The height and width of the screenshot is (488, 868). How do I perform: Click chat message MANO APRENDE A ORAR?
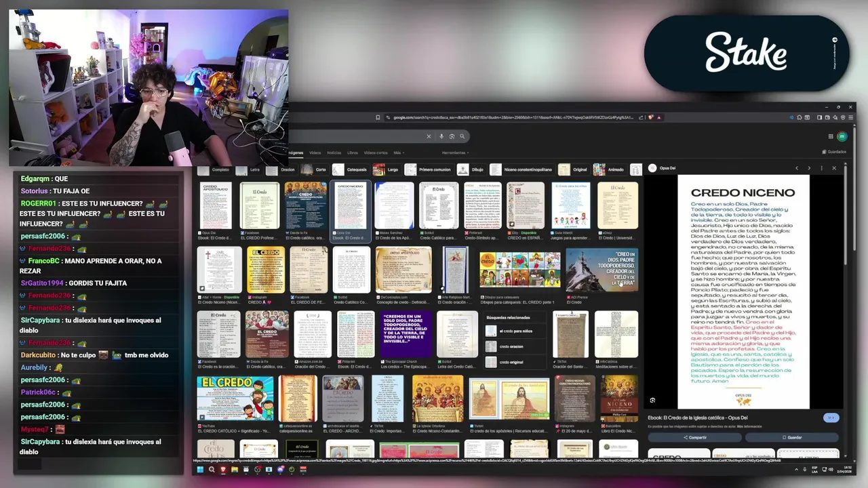pyautogui.click(x=92, y=266)
